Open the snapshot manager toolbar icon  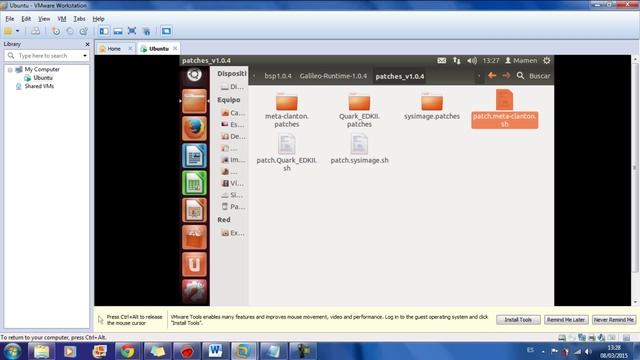(x=84, y=31)
